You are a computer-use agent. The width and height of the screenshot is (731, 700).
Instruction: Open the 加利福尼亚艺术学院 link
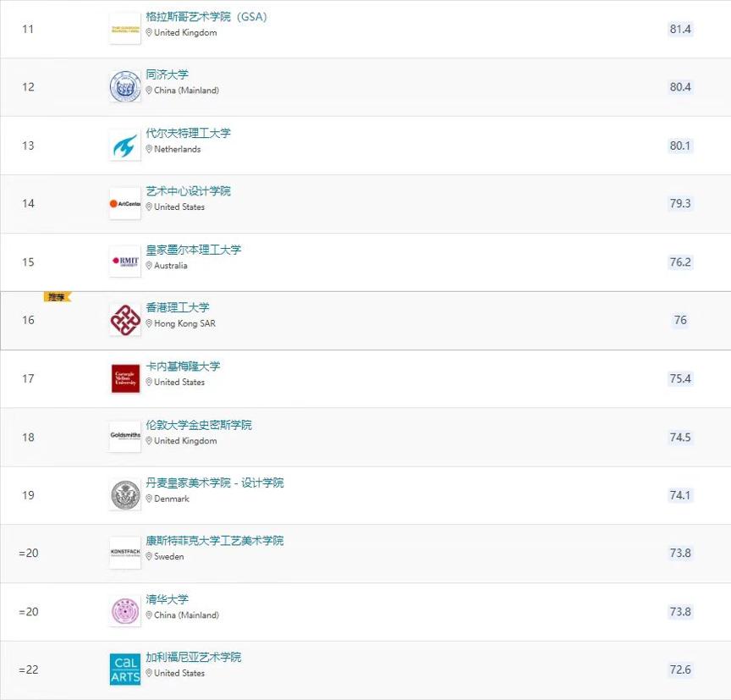pyautogui.click(x=194, y=658)
